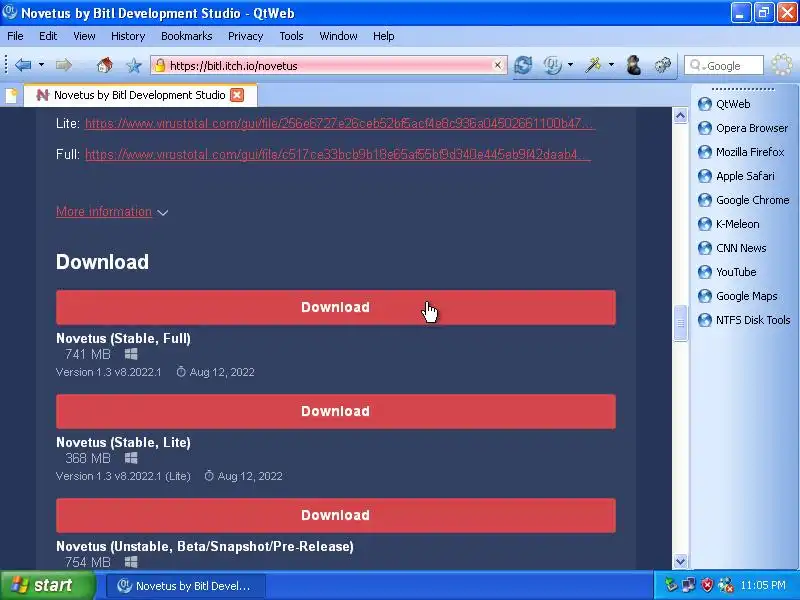800x600 pixels.
Task: Open the Help menu
Action: (x=384, y=36)
